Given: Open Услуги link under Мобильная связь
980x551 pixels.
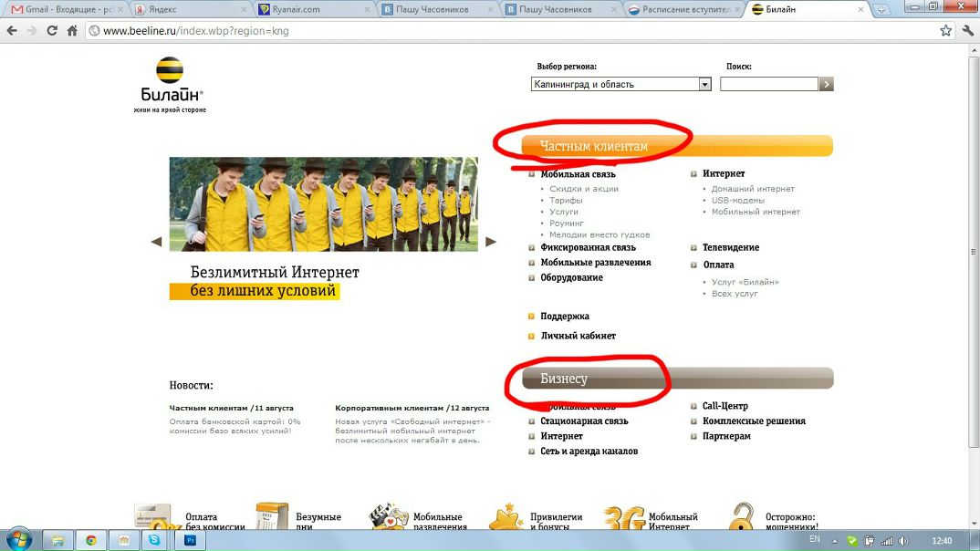Looking at the screenshot, I should pyautogui.click(x=564, y=212).
